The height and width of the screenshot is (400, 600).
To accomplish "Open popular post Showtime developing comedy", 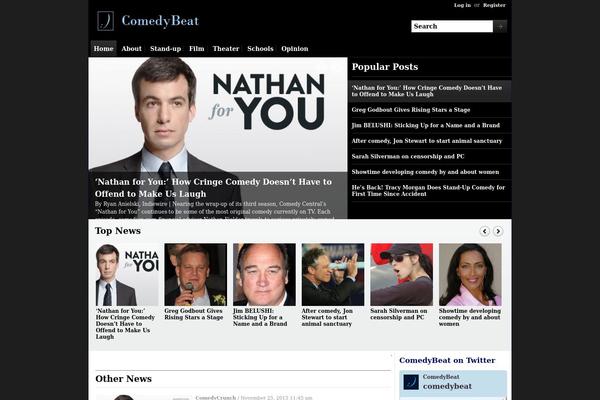I will click(x=425, y=172).
